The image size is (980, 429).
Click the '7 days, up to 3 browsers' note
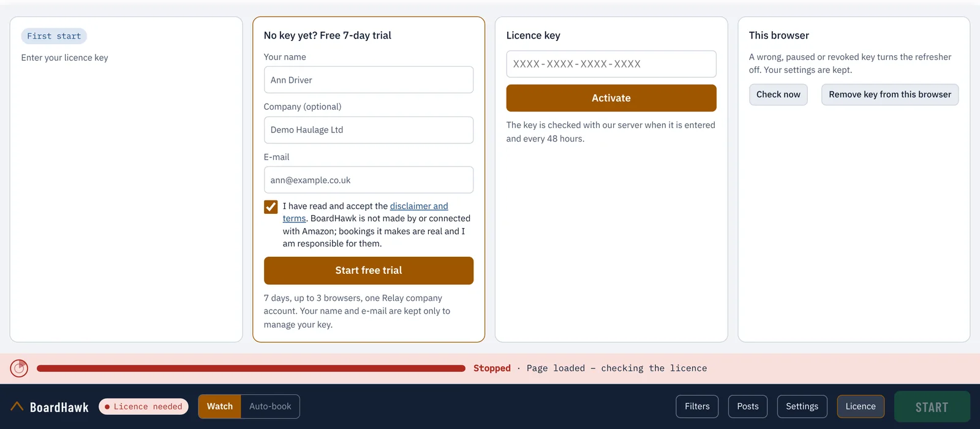(x=357, y=311)
